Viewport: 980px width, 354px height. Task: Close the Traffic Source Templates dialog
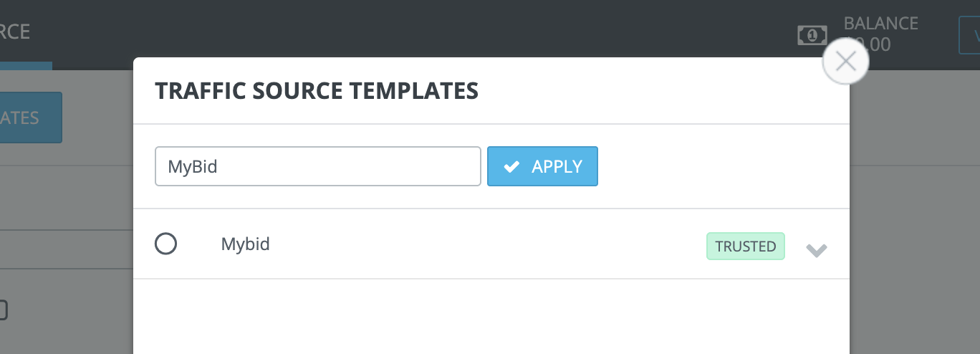click(845, 62)
